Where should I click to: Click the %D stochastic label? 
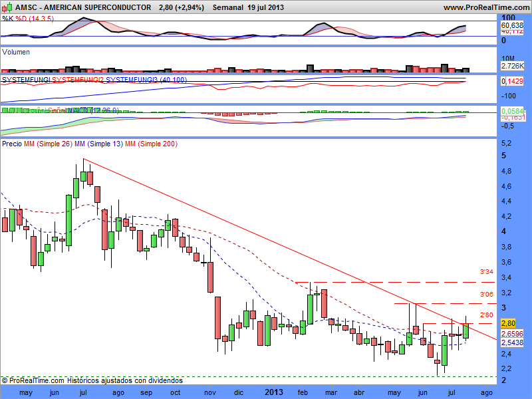[x=21, y=19]
